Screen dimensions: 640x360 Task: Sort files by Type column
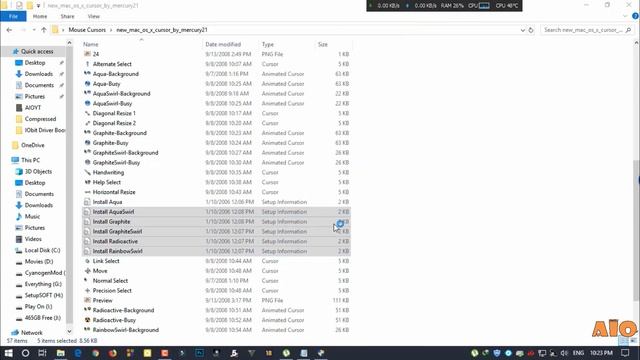click(x=268, y=44)
